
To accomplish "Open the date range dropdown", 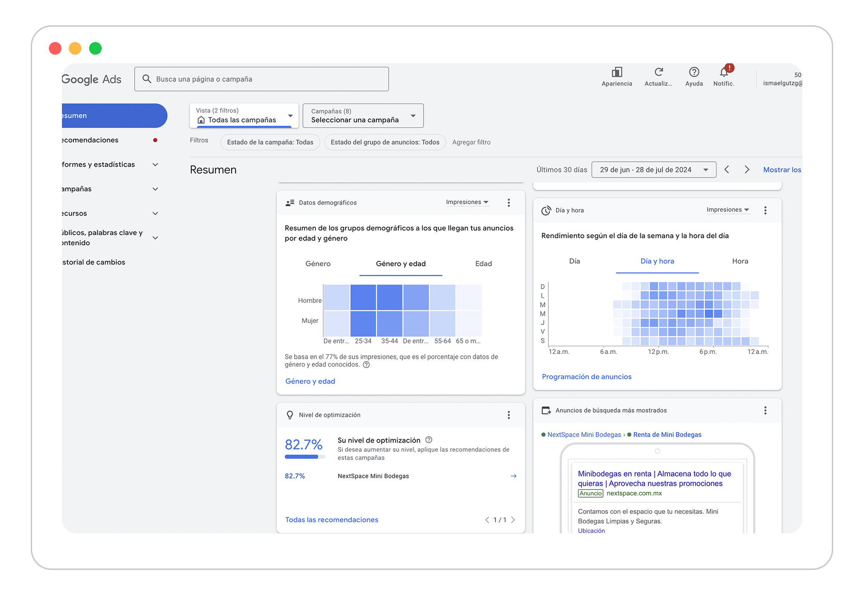I will point(653,170).
